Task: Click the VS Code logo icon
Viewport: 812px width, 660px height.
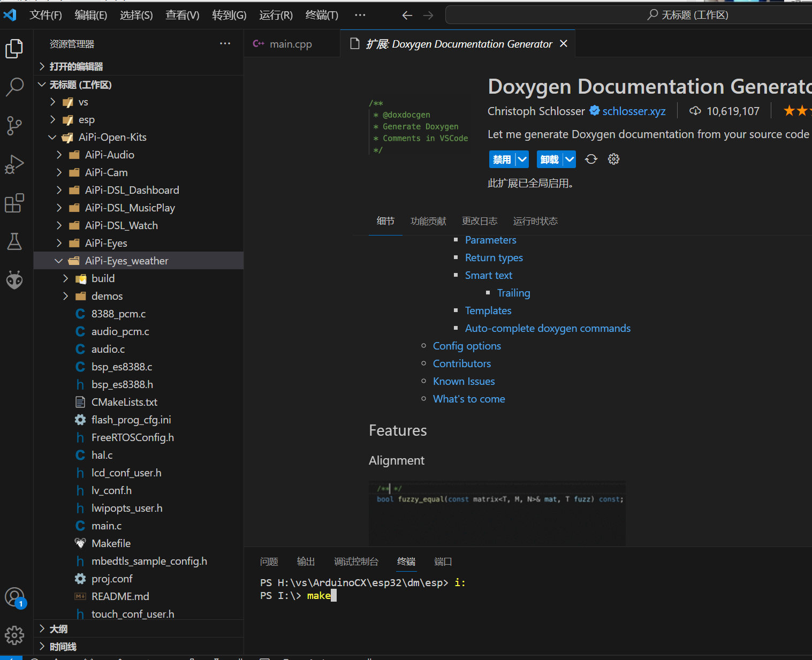Action: point(10,15)
